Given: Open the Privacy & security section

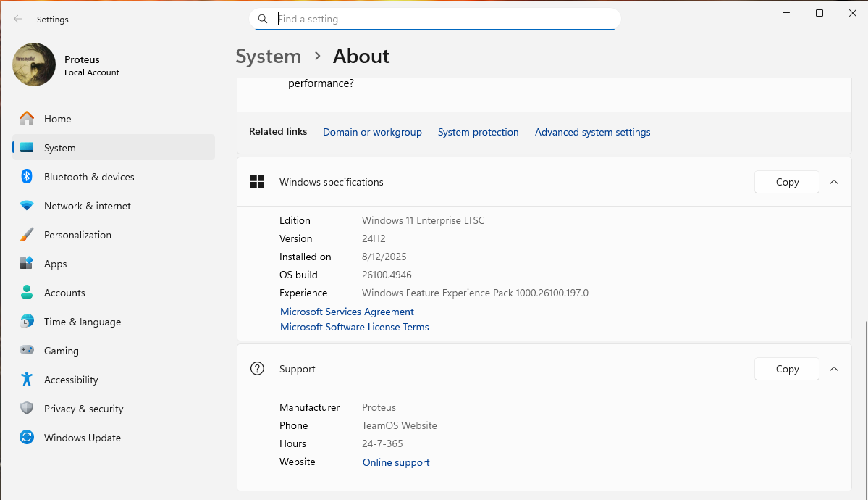Looking at the screenshot, I should coord(114,408).
